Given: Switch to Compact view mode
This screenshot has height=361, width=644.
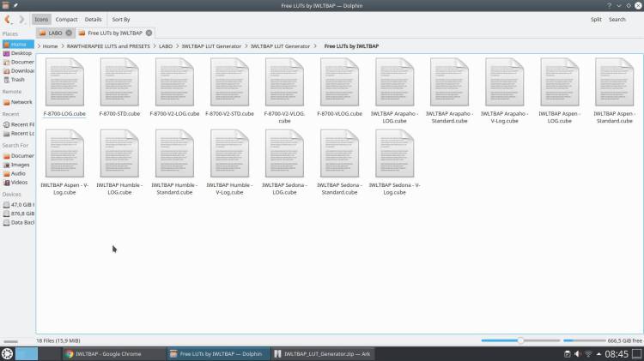Looking at the screenshot, I should [x=66, y=19].
